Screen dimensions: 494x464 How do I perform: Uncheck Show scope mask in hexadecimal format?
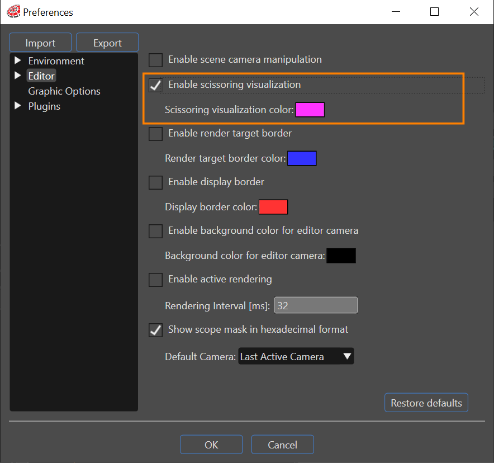[x=156, y=330]
